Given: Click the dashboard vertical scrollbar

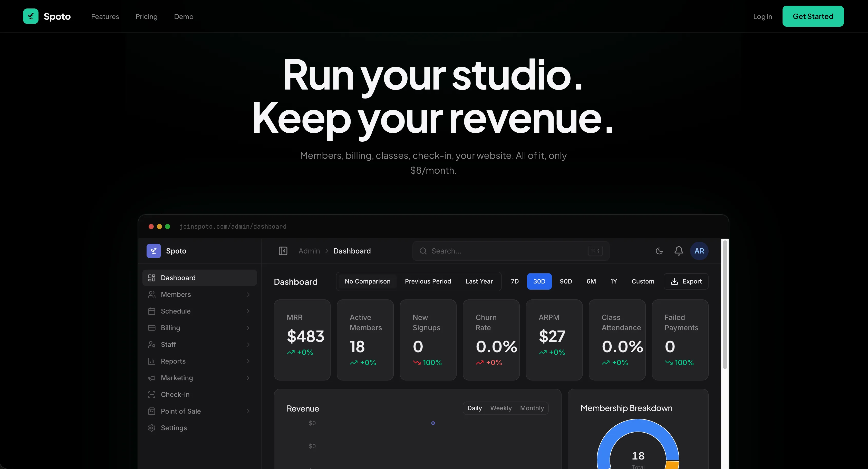Looking at the screenshot, I should (x=725, y=304).
